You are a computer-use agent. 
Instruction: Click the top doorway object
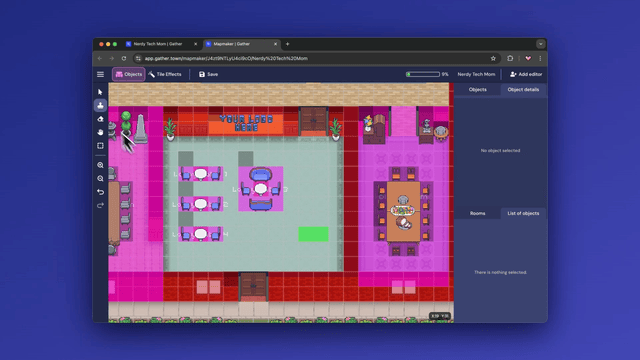coord(313,121)
